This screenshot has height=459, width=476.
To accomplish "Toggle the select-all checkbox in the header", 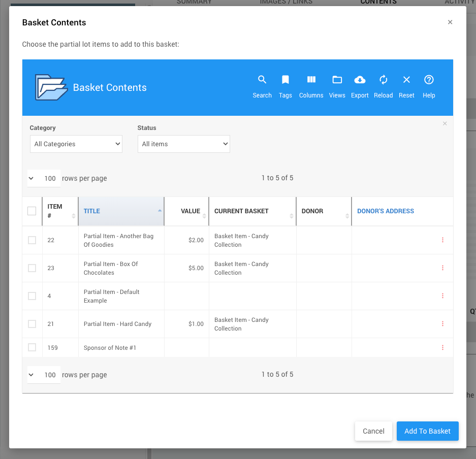I will [32, 211].
